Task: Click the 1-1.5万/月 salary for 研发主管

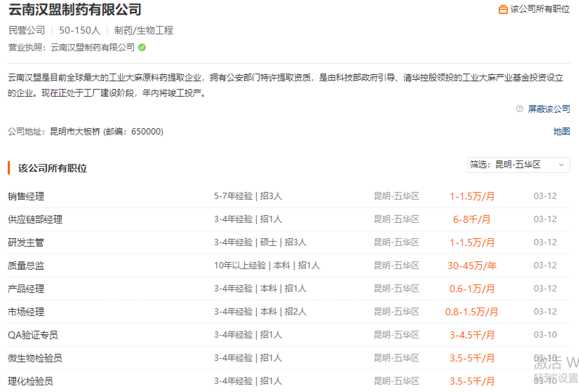Action: click(x=472, y=242)
